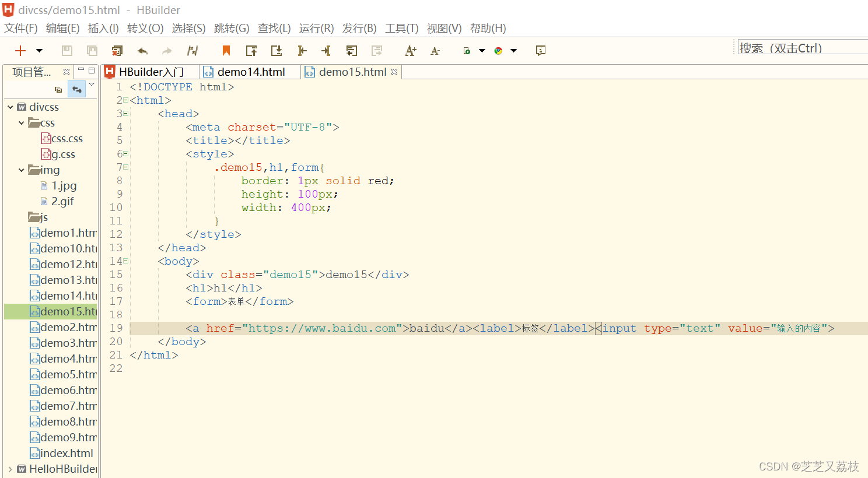The width and height of the screenshot is (868, 478).
Task: Increase editor font size with A+ icon
Action: coord(411,51)
